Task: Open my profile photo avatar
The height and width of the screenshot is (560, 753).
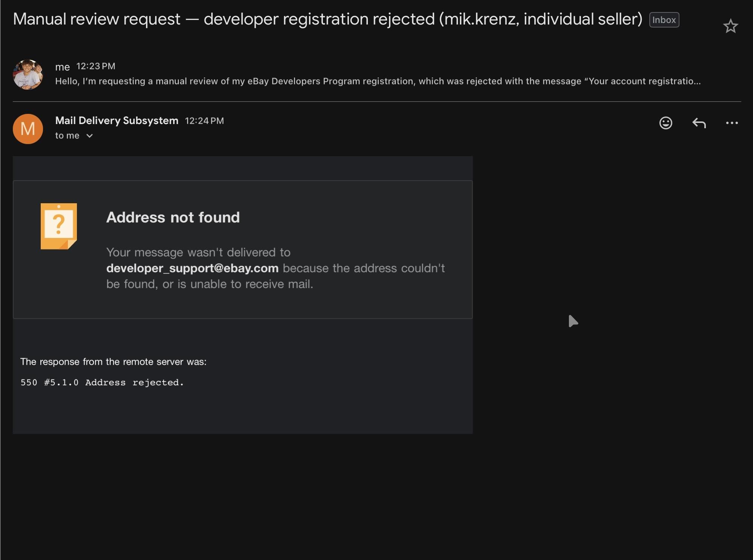Action: coord(28,74)
